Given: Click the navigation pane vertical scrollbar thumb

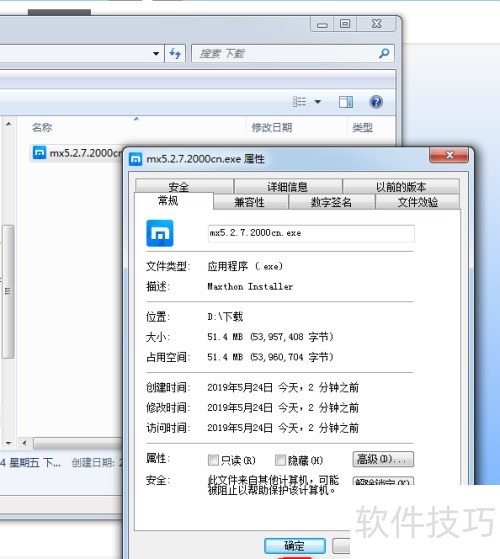Looking at the screenshot, I should point(8,291).
